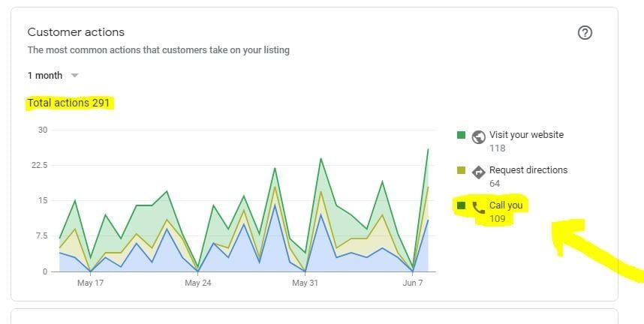Click the May 31 date on the x-axis

[x=305, y=283]
